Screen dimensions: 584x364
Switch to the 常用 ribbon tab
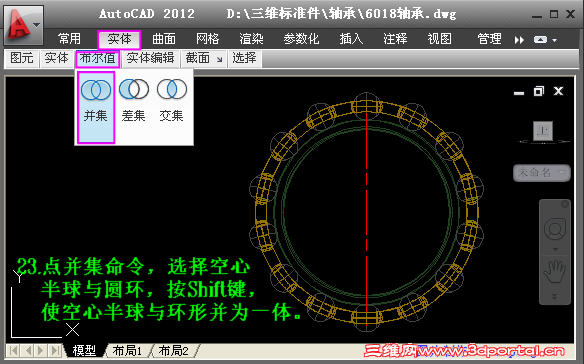[69, 39]
